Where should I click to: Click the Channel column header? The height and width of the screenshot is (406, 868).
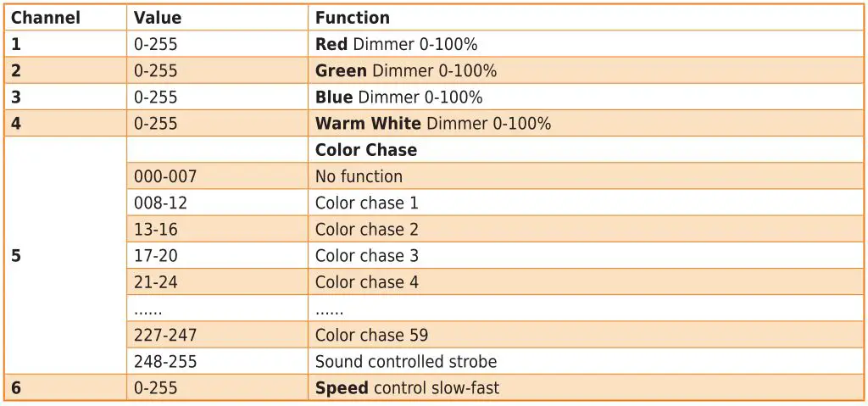tap(46, 18)
